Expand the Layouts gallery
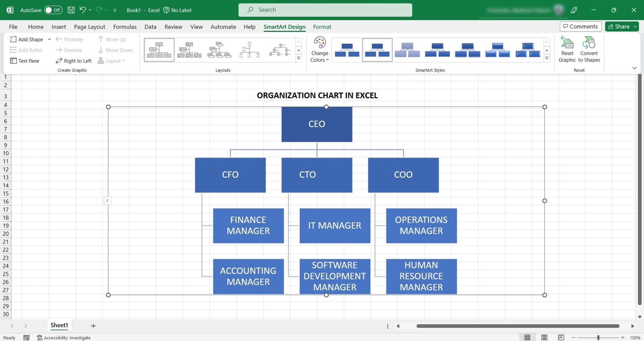The image size is (644, 341). [299, 58]
